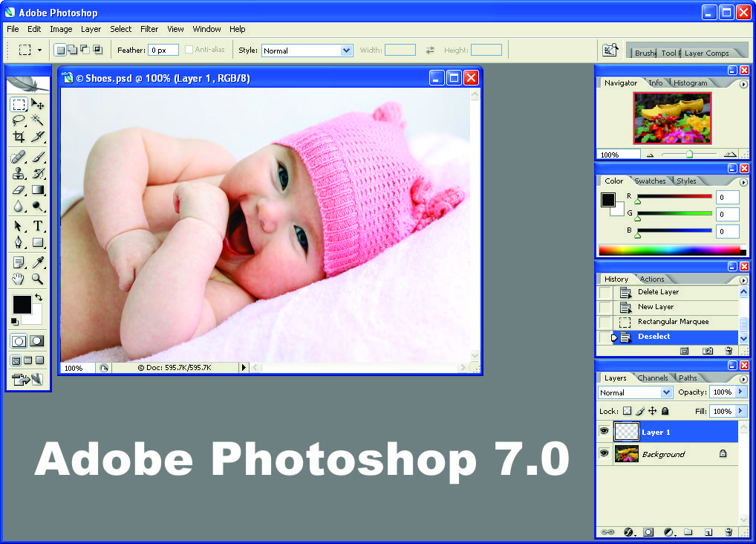
Task: Select the Pen tool
Action: (19, 242)
